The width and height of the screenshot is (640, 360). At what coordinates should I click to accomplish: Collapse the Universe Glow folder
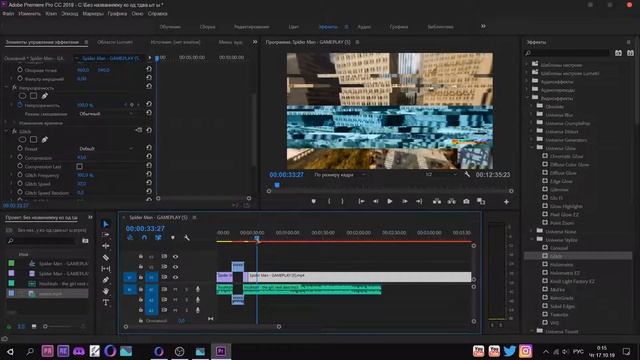pyautogui.click(x=531, y=148)
